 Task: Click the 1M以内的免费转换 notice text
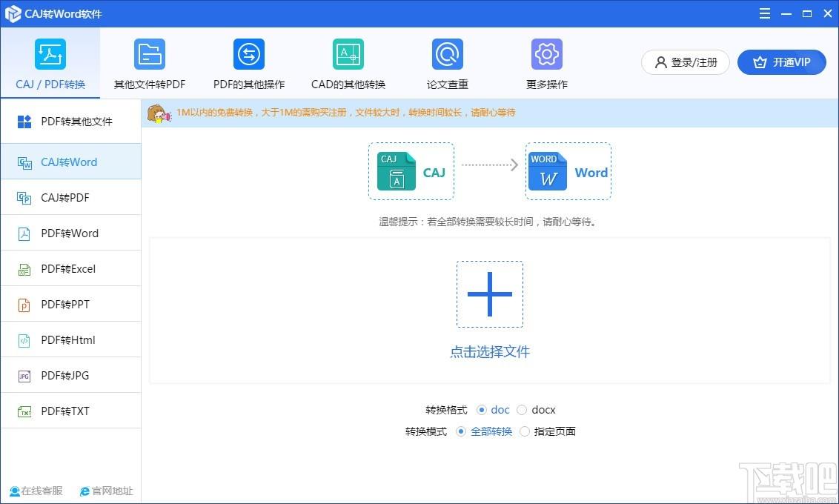(345, 113)
